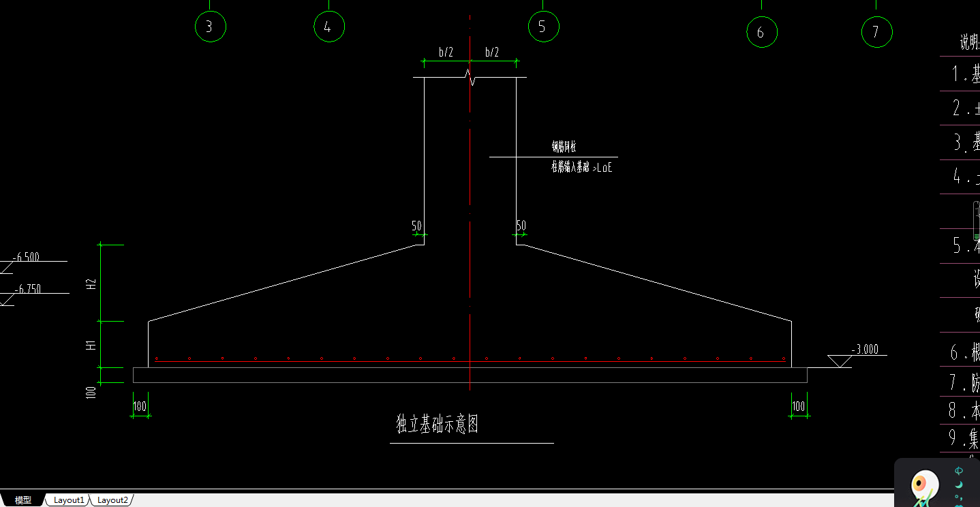Select the horizontal 100 dimension at the right edge

click(x=798, y=407)
